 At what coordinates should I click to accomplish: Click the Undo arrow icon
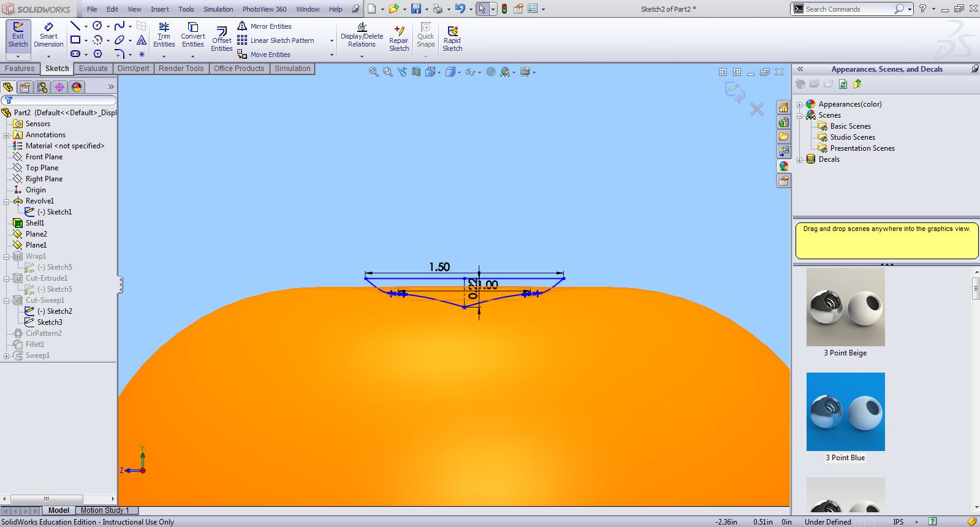point(460,9)
